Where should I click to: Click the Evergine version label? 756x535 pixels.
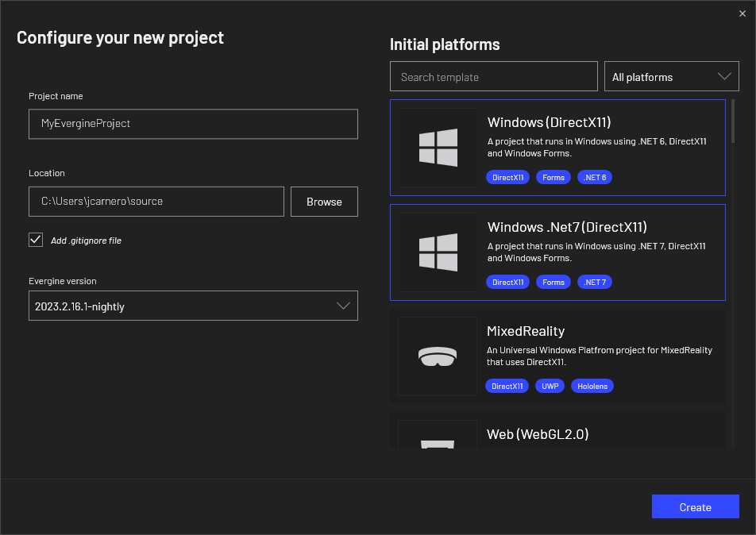point(63,281)
